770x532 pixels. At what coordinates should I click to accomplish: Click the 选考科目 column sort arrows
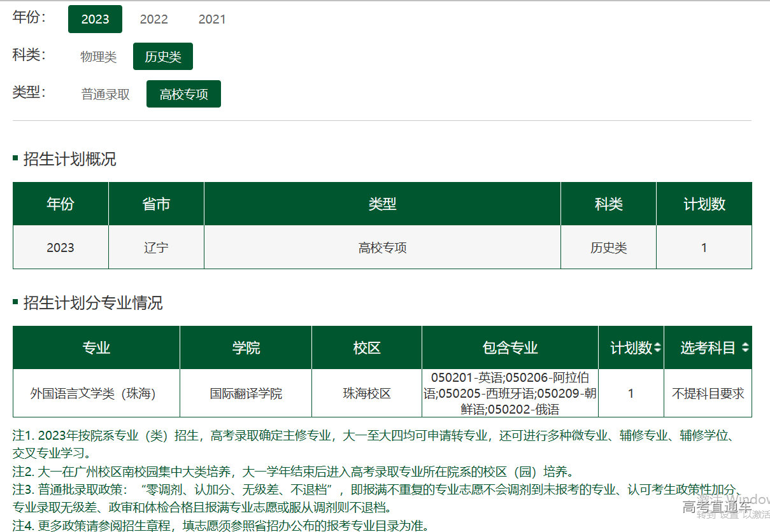click(745, 348)
